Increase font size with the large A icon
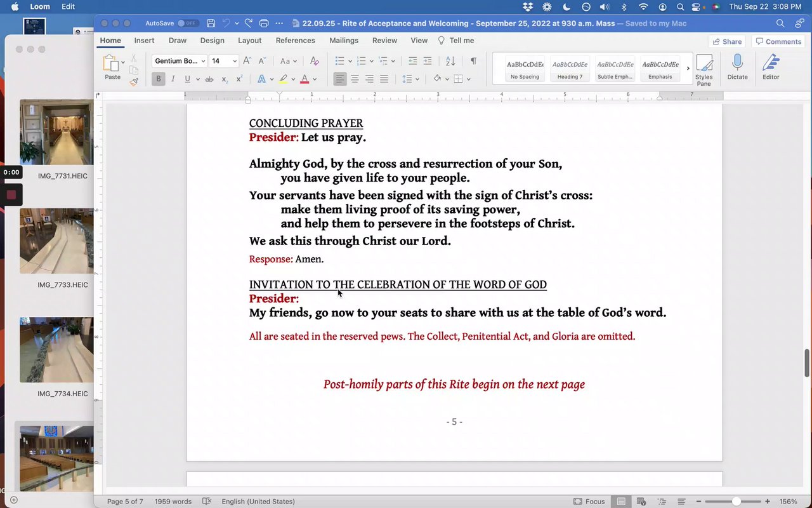 tap(247, 61)
